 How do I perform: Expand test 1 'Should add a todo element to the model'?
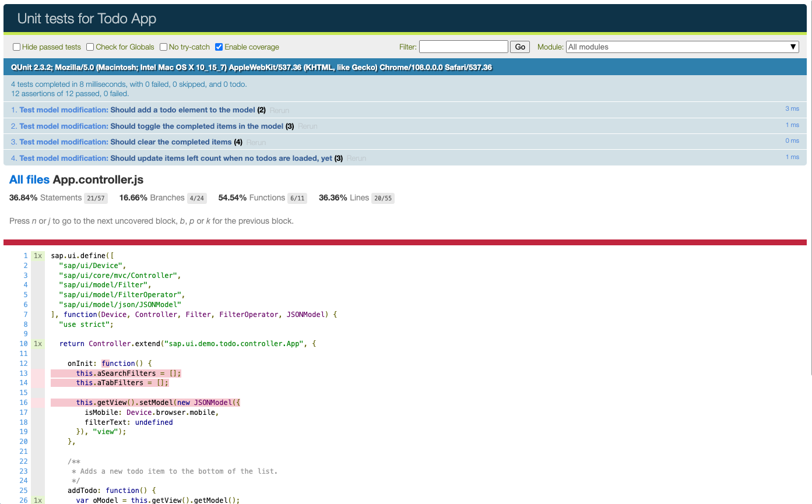[182, 110]
